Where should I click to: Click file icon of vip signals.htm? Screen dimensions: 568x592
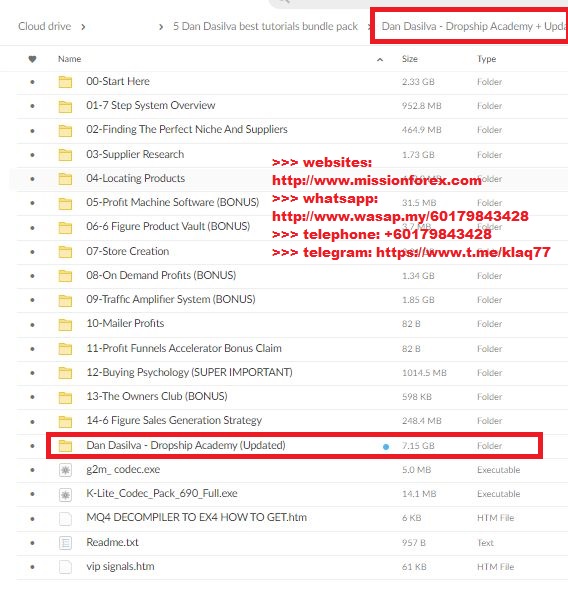(65, 567)
